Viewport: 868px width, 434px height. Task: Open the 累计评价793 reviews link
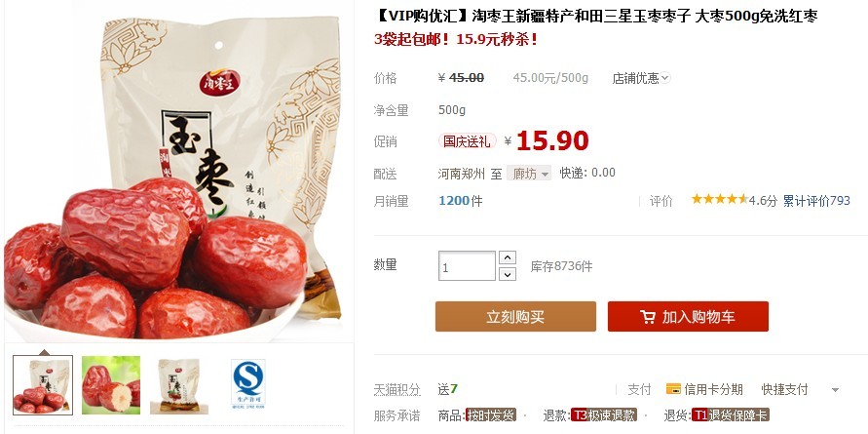[816, 201]
